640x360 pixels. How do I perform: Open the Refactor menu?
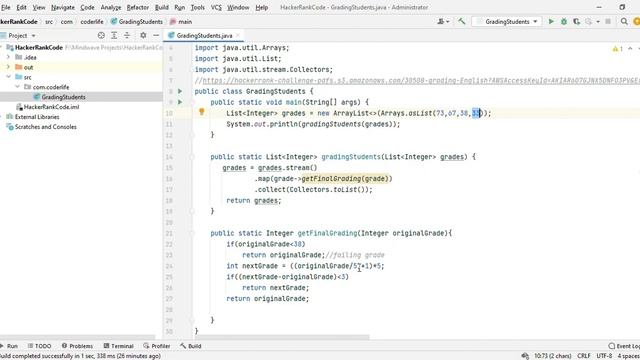[x=138, y=7]
